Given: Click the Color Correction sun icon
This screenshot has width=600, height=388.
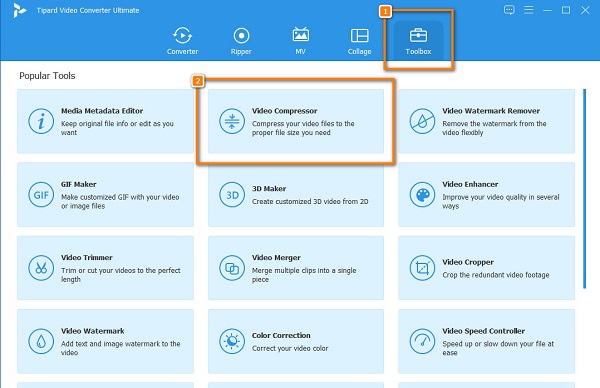Looking at the screenshot, I should (x=232, y=341).
